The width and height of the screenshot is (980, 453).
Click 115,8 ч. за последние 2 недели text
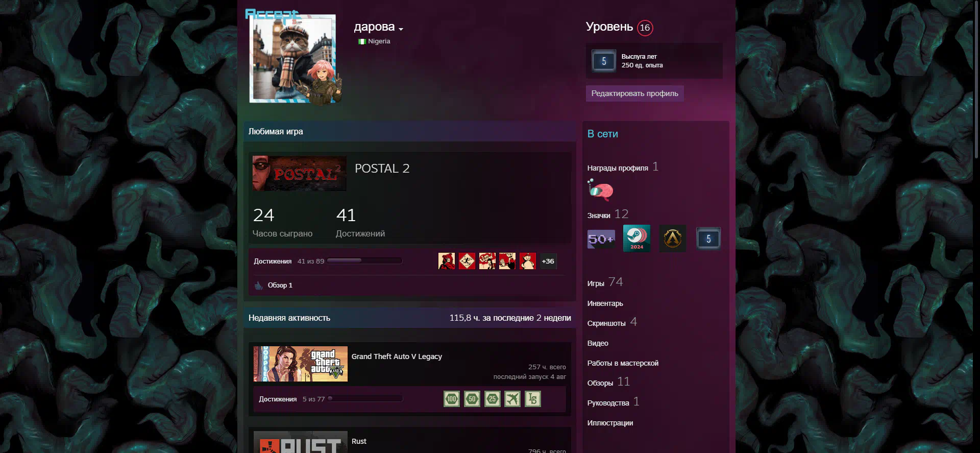click(x=510, y=318)
